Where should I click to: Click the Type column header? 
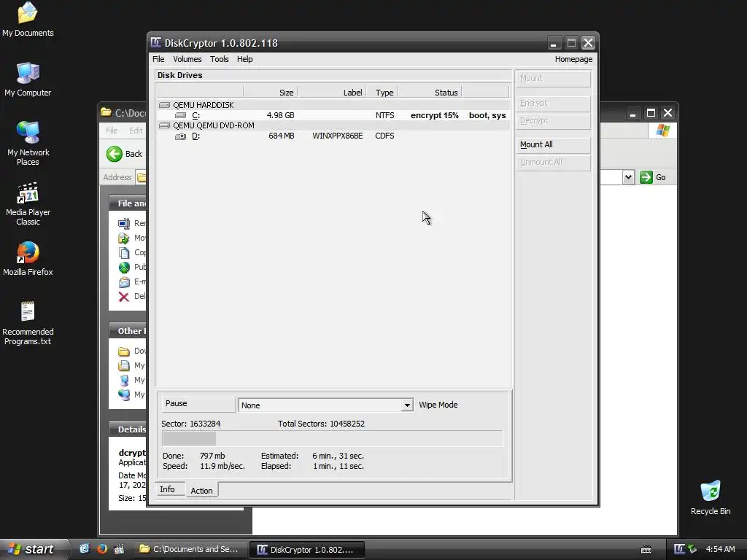[x=382, y=92]
